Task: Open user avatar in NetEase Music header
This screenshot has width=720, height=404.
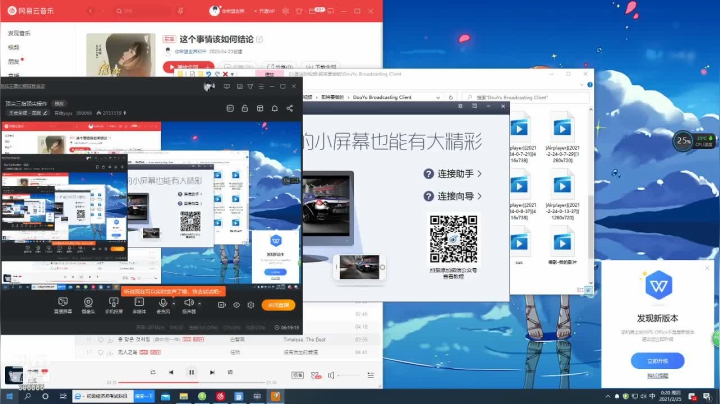Action: coord(214,11)
